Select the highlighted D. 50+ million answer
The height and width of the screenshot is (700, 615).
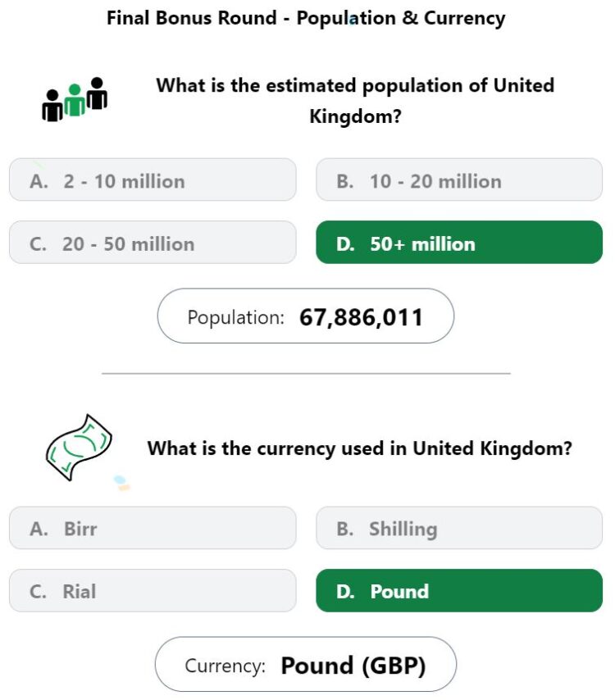(459, 242)
